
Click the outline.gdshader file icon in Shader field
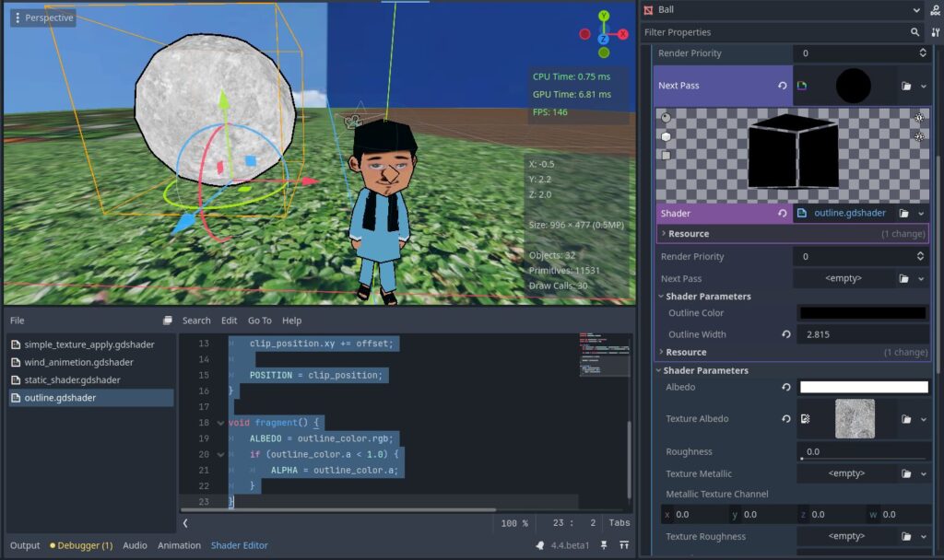[x=800, y=213]
